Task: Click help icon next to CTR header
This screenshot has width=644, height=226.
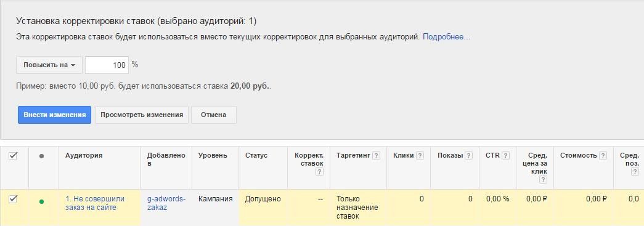Action: coord(506,155)
